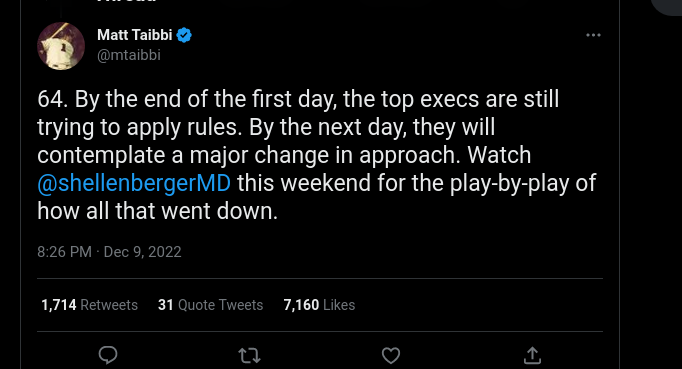
Task: Open the Matt Taibbi display name
Action: pyautogui.click(x=135, y=35)
